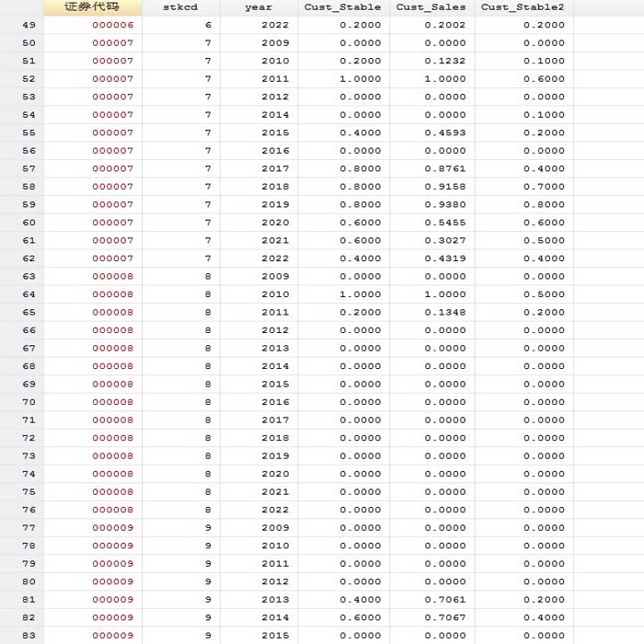The image size is (644, 644).
Task: Select the Cust_Stable column header
Action: 342,7
